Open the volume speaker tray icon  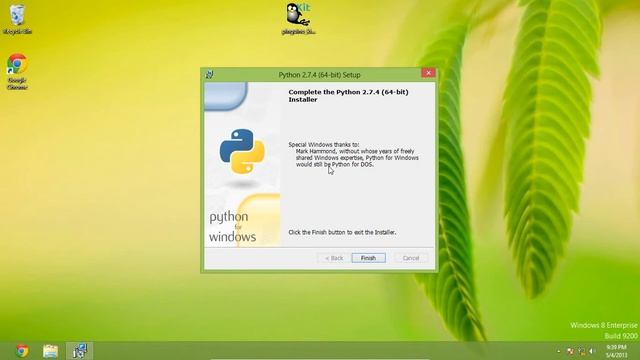pos(591,351)
